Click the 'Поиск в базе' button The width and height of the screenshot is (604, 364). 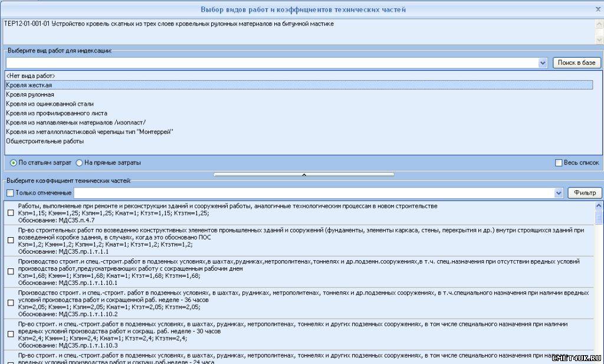tap(576, 63)
